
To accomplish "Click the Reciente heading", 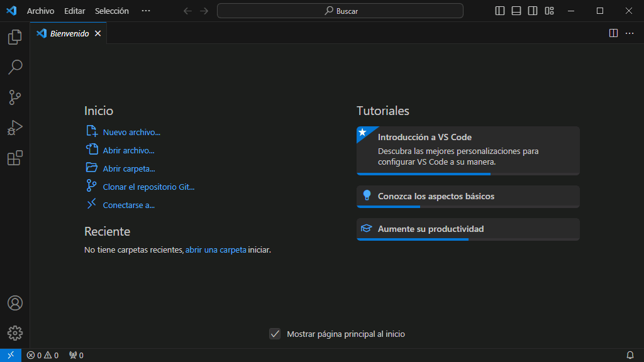I will click(x=107, y=231).
